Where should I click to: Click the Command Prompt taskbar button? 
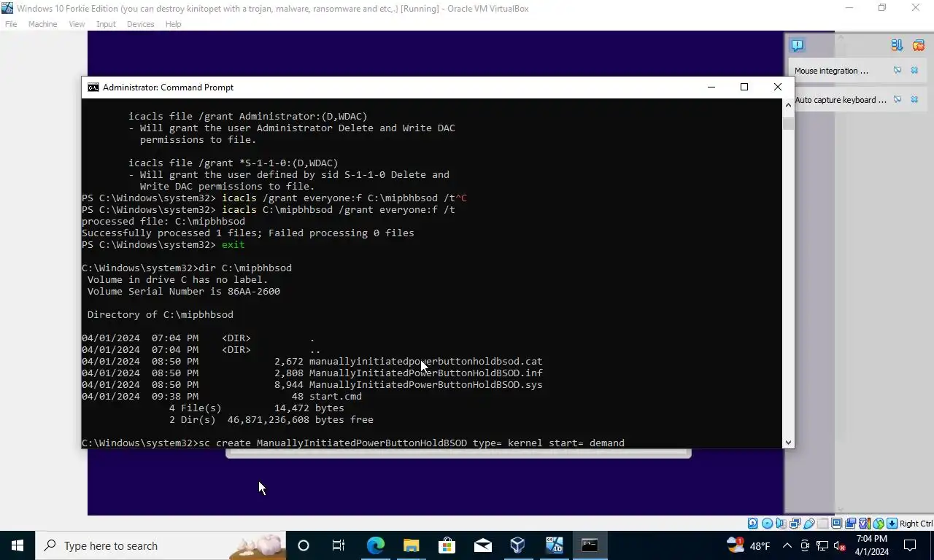click(x=590, y=545)
